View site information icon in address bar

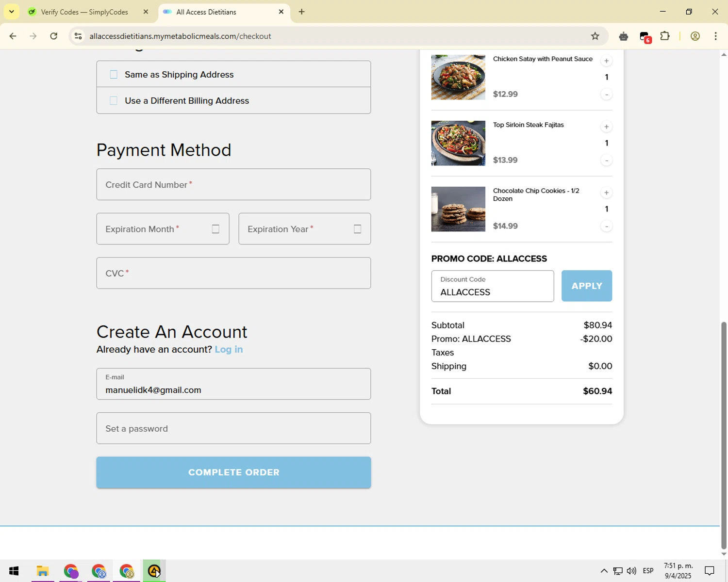pyautogui.click(x=78, y=36)
